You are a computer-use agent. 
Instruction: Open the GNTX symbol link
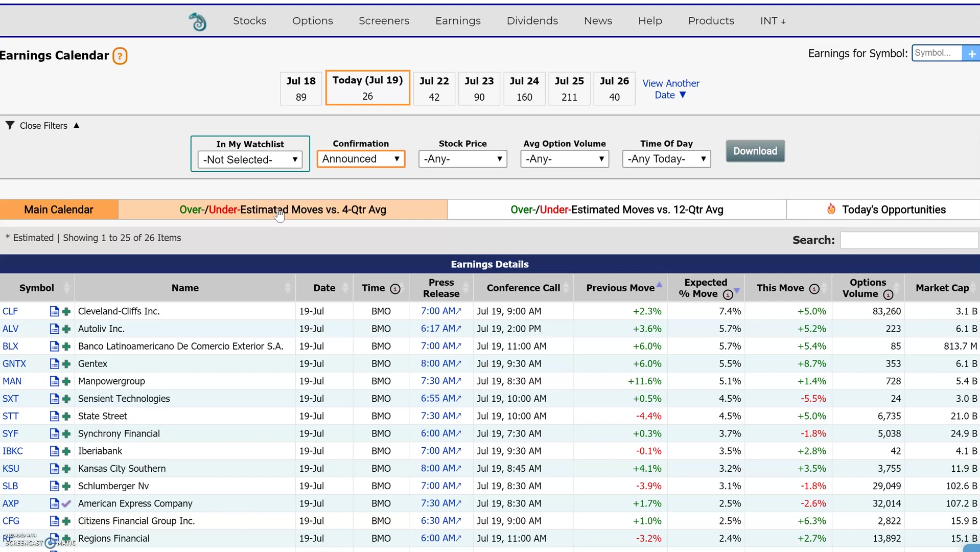[14, 364]
